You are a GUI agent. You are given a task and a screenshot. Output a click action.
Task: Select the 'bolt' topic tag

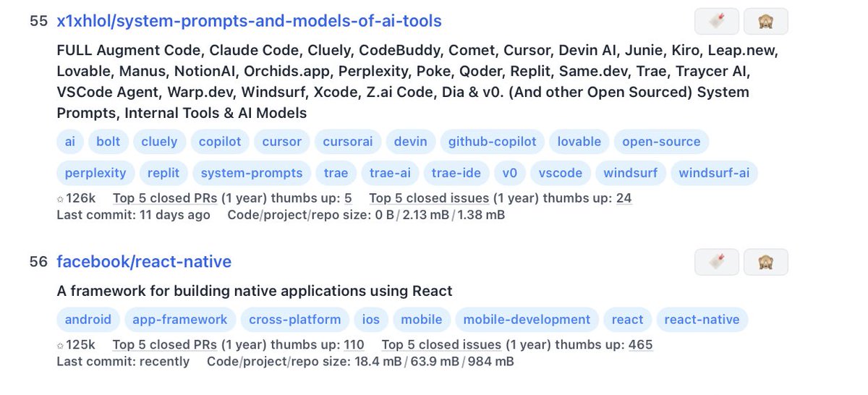tap(109, 142)
